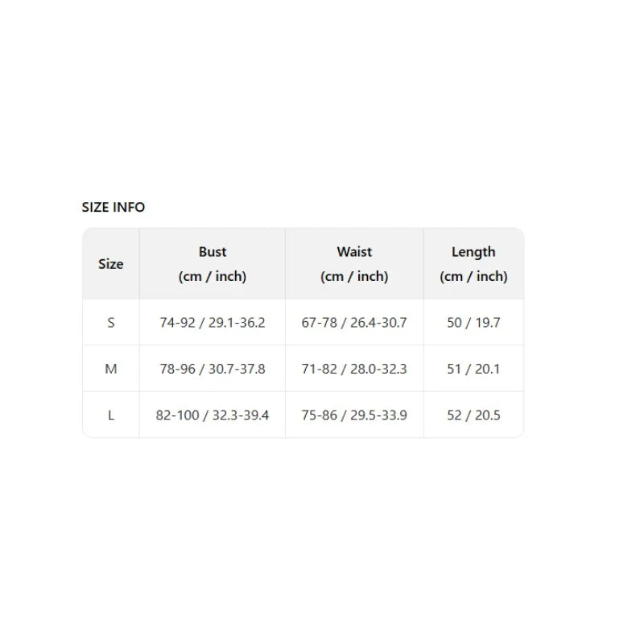The image size is (644, 644).
Task: Click waist value 75-86 / 29.5-33.9
Action: pos(354,415)
